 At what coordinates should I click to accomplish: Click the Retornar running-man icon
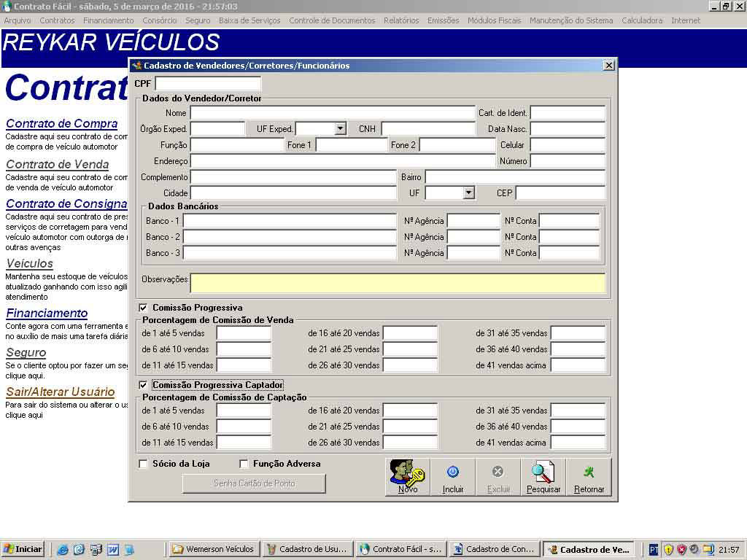pos(589,477)
